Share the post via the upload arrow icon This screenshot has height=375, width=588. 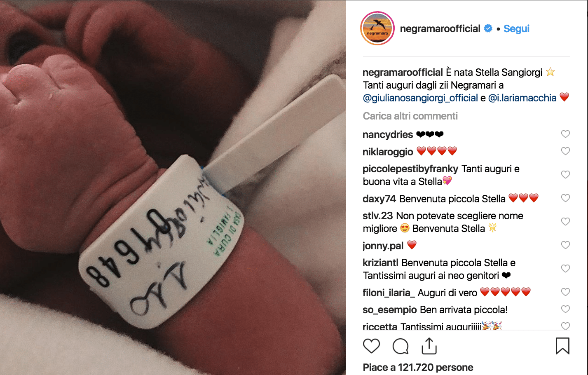click(429, 346)
